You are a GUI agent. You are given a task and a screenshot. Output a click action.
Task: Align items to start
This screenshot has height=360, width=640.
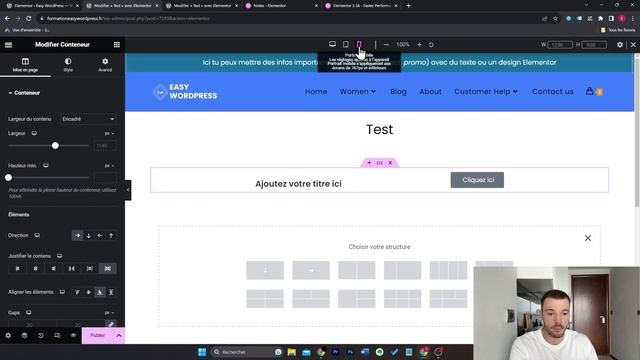click(x=78, y=292)
